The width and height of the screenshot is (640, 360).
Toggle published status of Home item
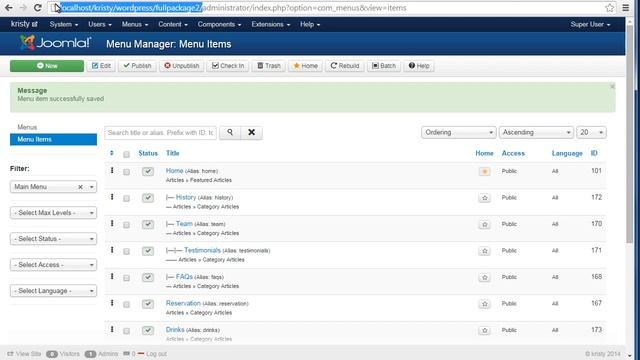[x=148, y=171]
